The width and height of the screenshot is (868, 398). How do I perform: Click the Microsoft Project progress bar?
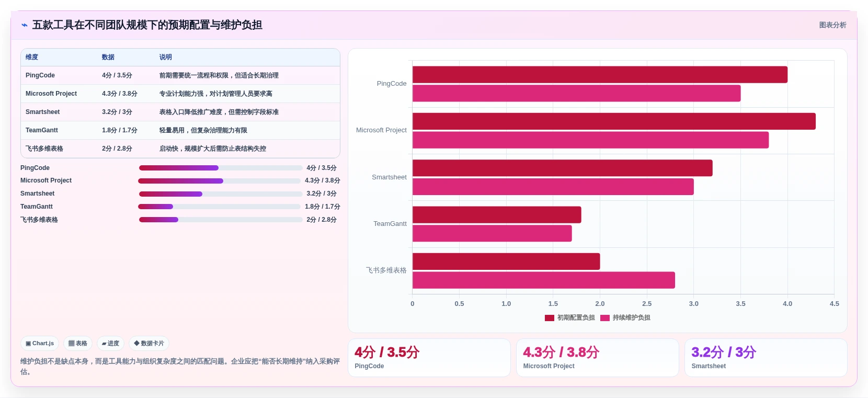220,181
